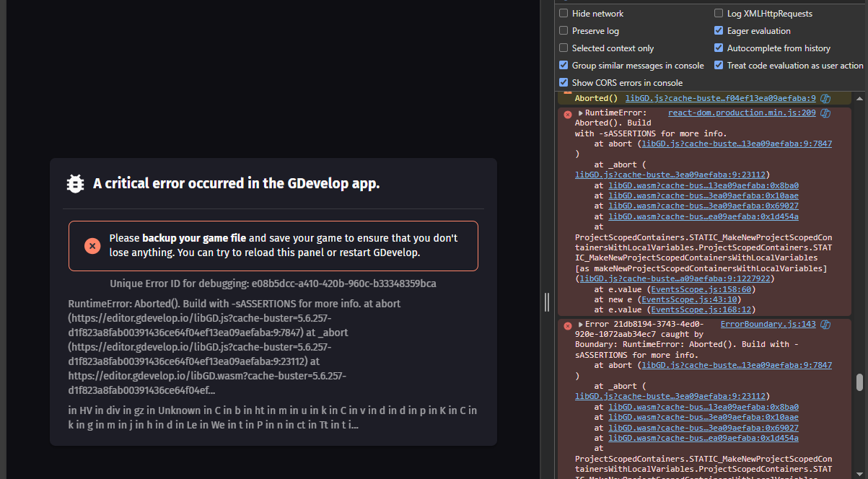Click the bug icon in the critical error dialog

pyautogui.click(x=75, y=184)
